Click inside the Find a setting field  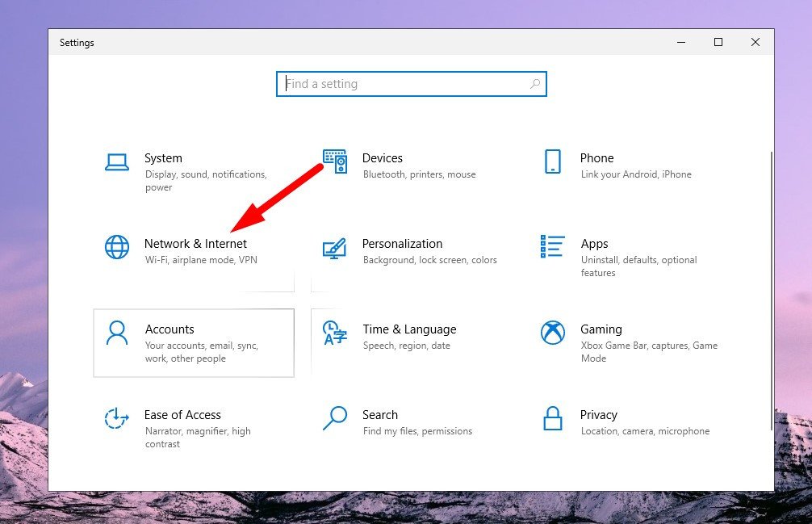tap(404, 84)
